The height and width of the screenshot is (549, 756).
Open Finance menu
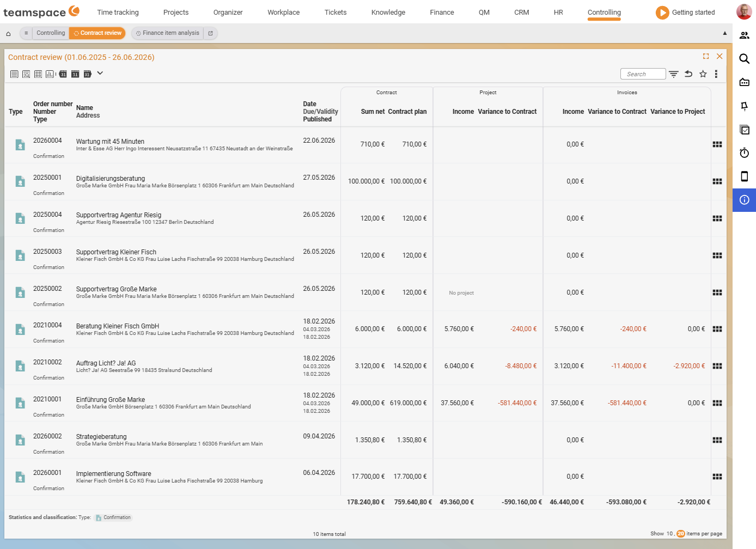(442, 13)
